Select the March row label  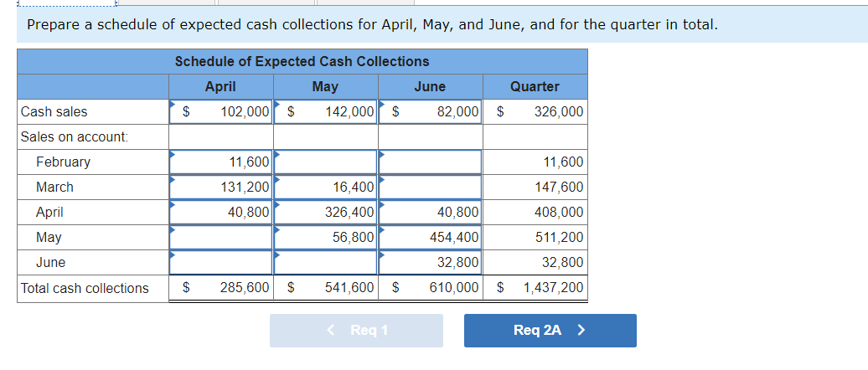click(54, 187)
